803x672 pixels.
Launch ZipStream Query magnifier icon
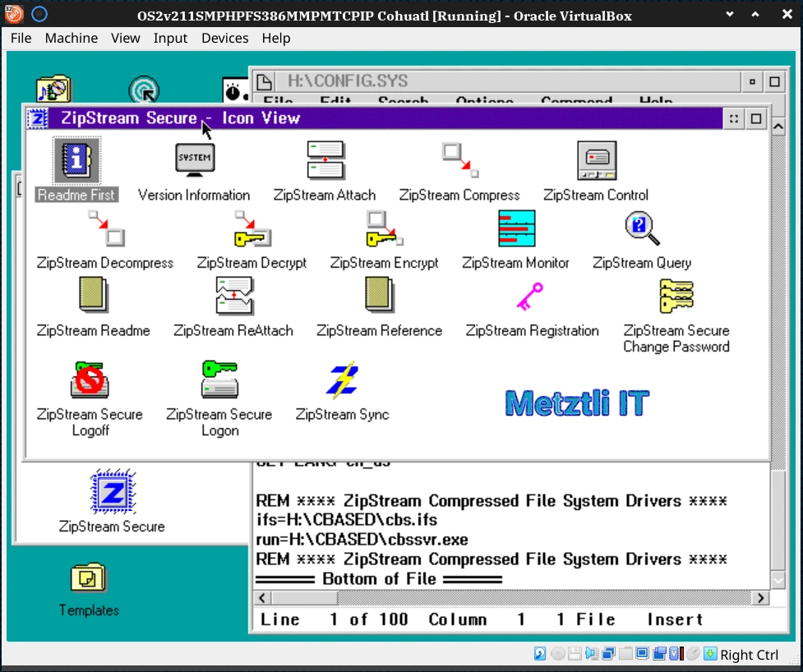(642, 229)
